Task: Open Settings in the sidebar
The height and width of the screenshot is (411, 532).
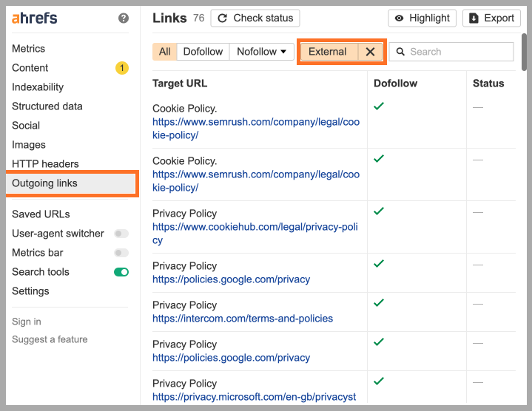Action: tap(30, 291)
